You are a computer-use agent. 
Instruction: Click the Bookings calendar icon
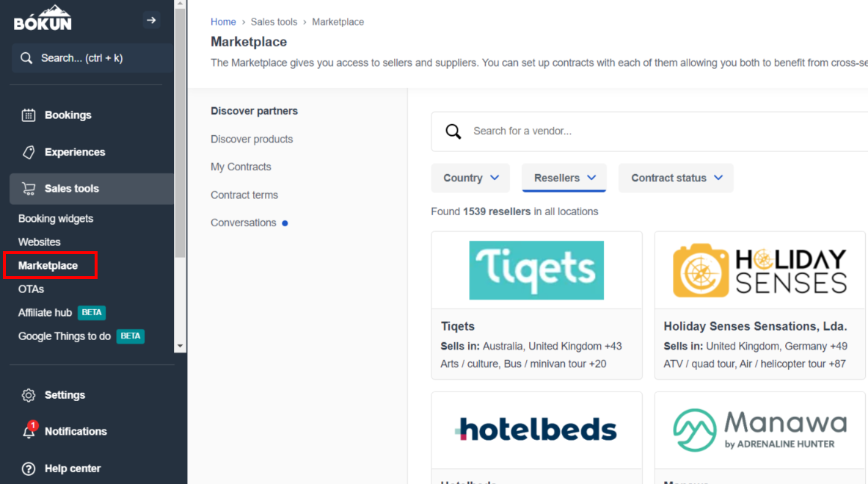28,115
